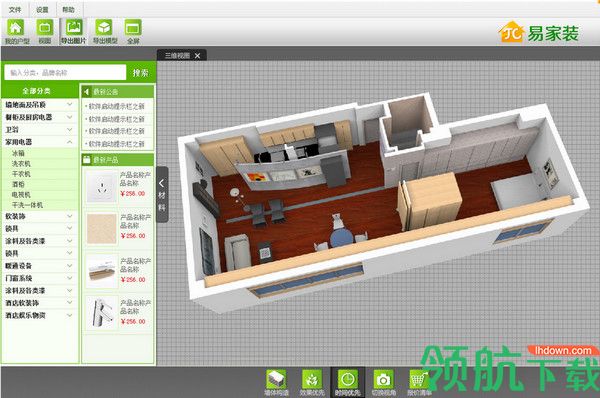Image resolution: width=600 pixels, height=398 pixels.
Task: Expand the 软装饰 category
Action: point(40,216)
